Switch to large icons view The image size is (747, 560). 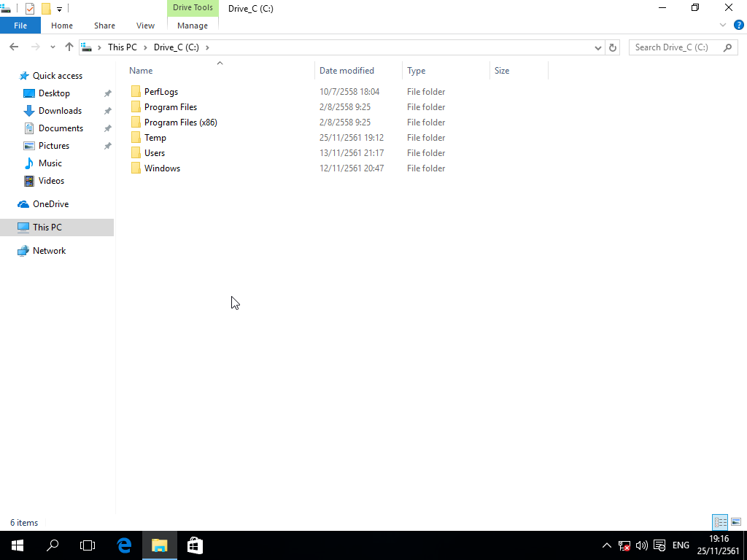click(x=736, y=522)
